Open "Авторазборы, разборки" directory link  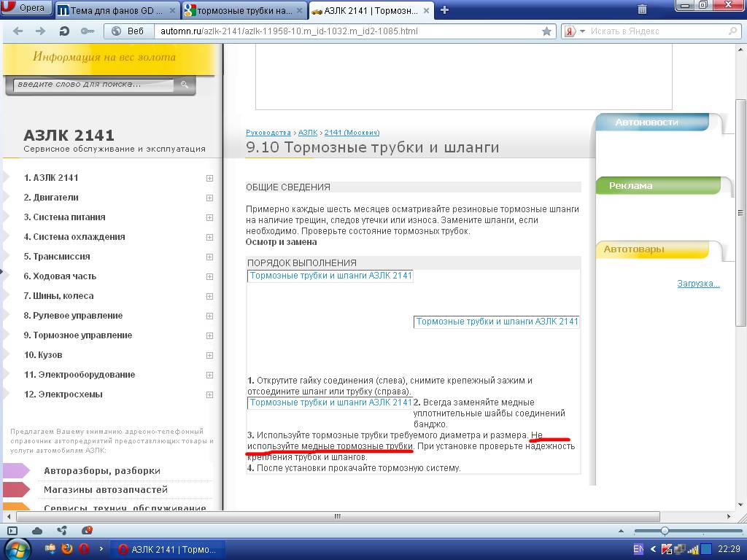[x=102, y=470]
